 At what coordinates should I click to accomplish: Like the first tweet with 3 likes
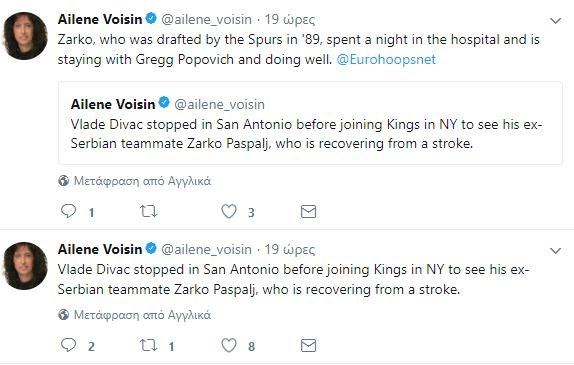[x=229, y=211]
